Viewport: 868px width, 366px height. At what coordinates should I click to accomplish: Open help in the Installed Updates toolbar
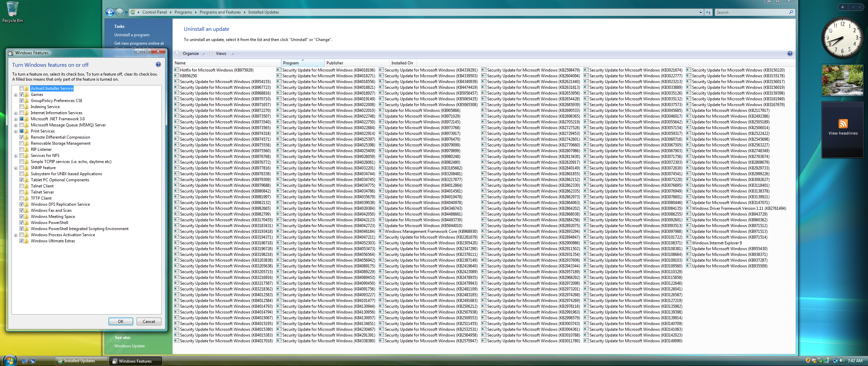790,54
